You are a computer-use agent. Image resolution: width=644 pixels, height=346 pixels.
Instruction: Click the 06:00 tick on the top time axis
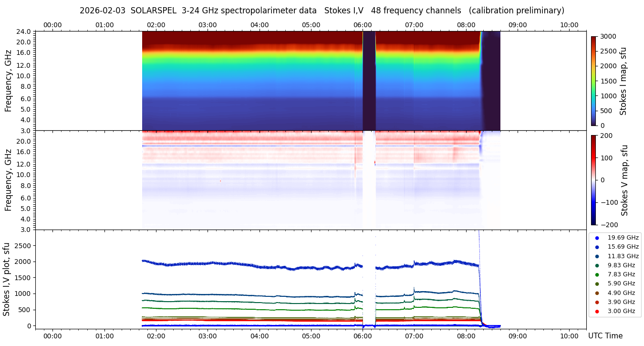[x=363, y=25]
